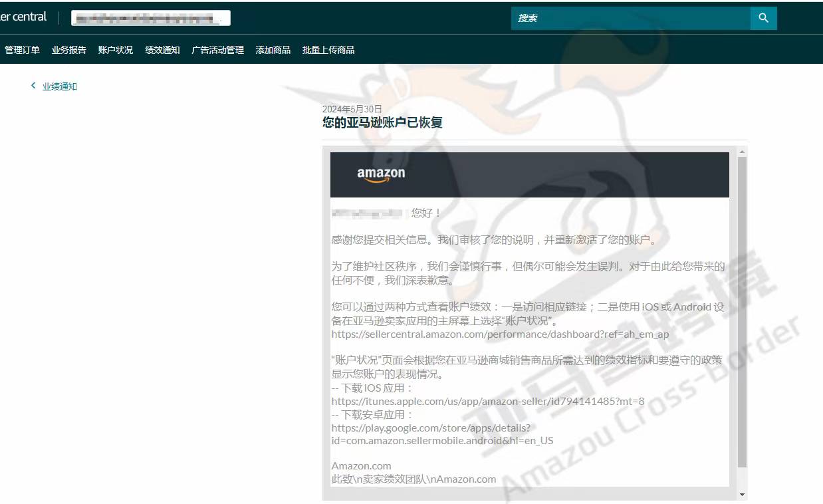The height and width of the screenshot is (504, 823).
Task: Click the 下载 iOS 应用 line
Action: pyautogui.click(x=372, y=388)
